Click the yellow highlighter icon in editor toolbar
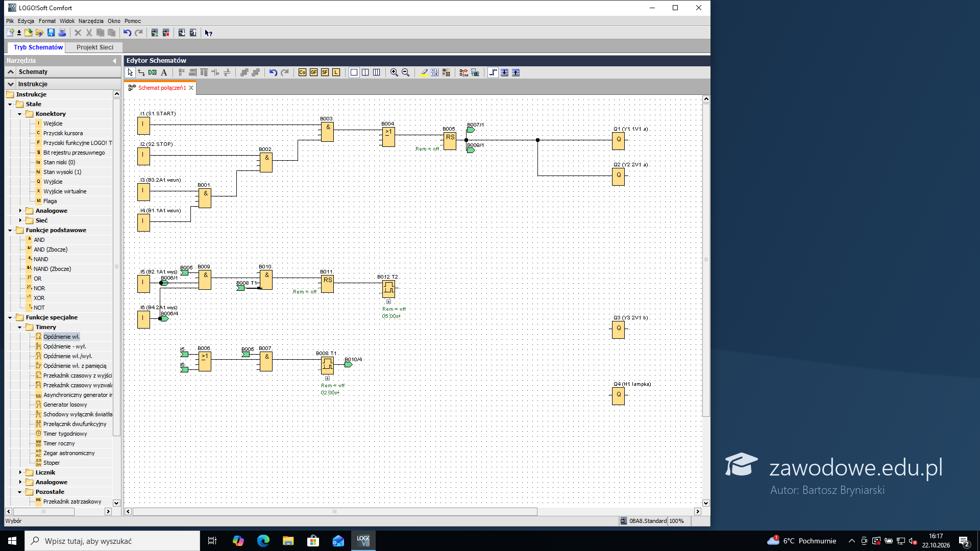 click(x=424, y=72)
